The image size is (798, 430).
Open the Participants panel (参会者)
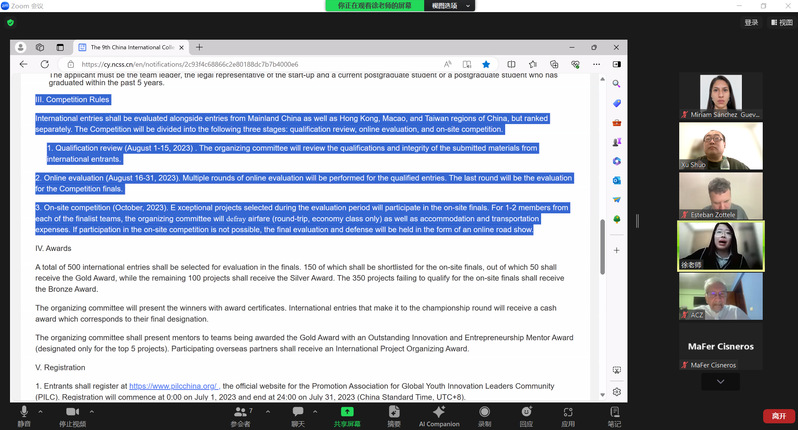point(241,415)
